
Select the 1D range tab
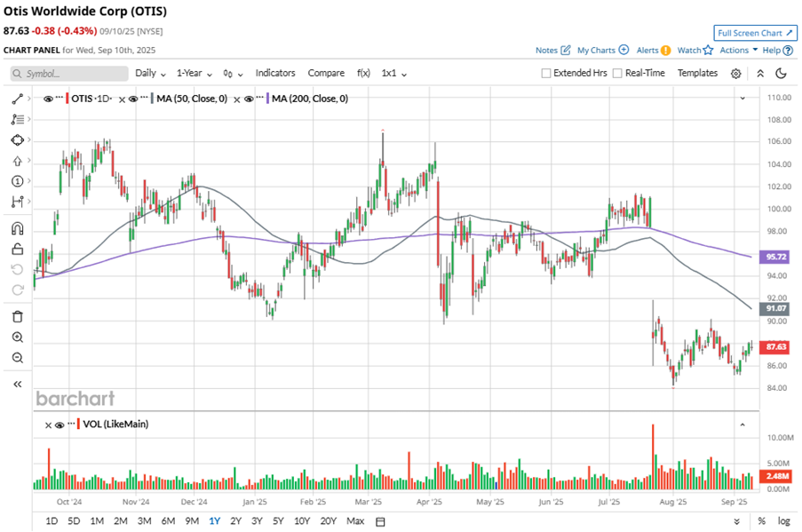click(52, 521)
